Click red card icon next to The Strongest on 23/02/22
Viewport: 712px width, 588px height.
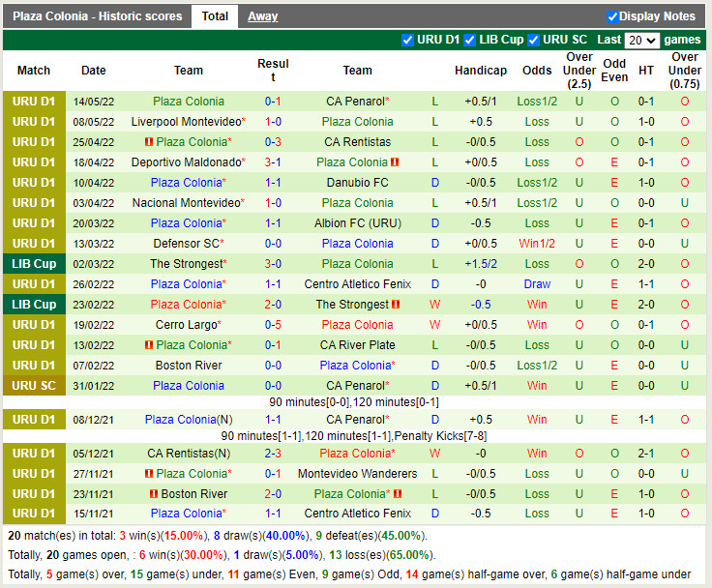(x=396, y=305)
